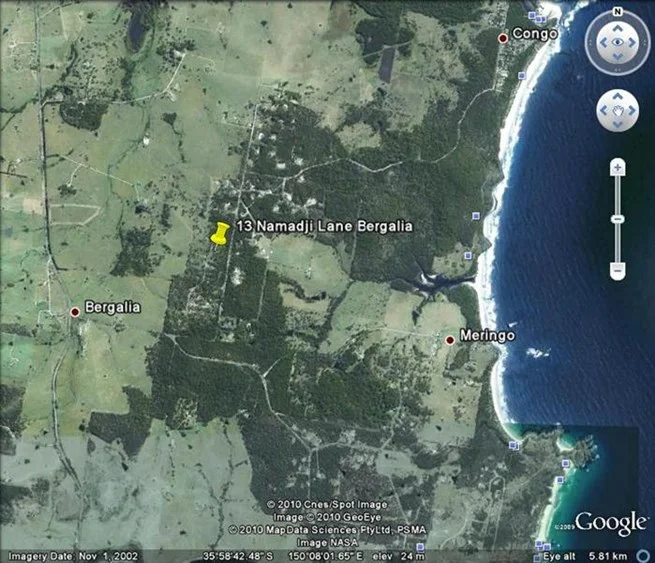Zoom in with the plus button
This screenshot has width=655, height=563.
tap(618, 167)
